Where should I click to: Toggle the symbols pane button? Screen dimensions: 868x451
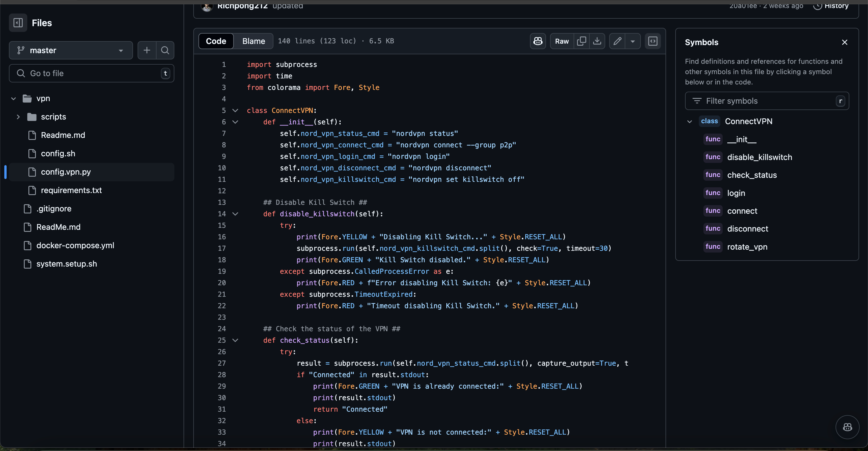coord(653,41)
